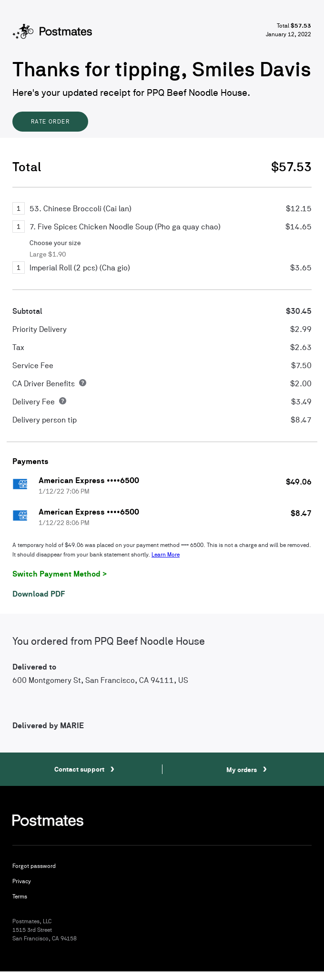Click the chevron arrow next to Contact support
The width and height of the screenshot is (324, 980).
click(112, 769)
